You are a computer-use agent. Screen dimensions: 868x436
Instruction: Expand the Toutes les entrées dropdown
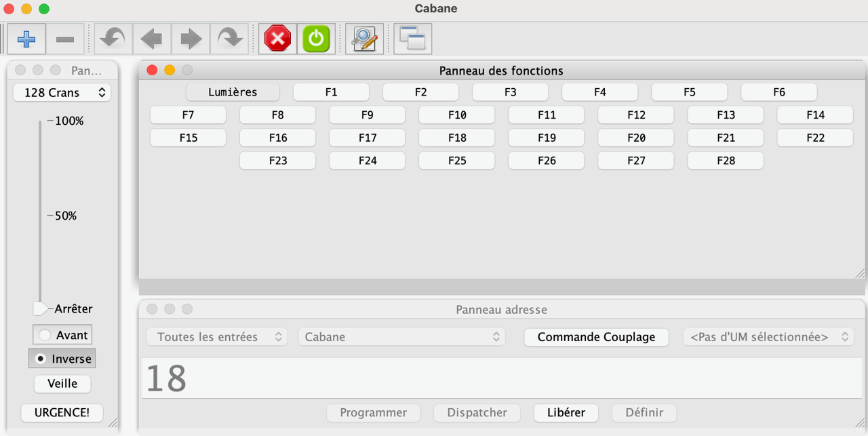pos(217,337)
